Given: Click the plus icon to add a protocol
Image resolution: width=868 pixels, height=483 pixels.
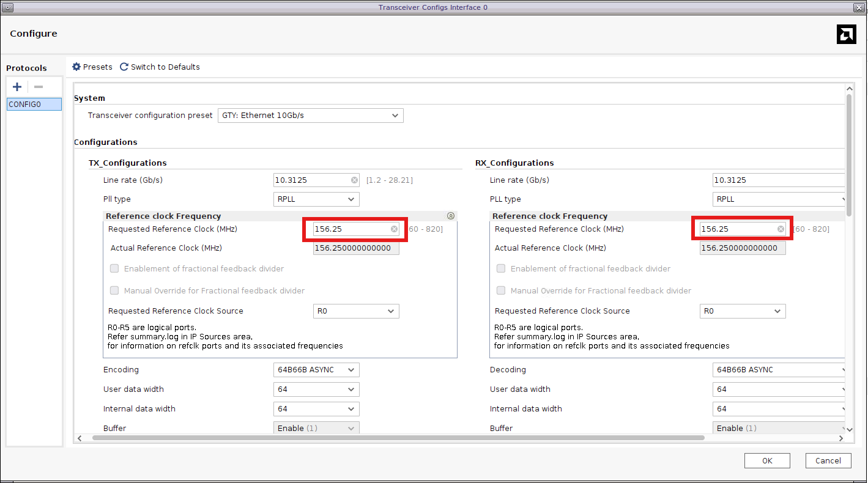Looking at the screenshot, I should pyautogui.click(x=17, y=87).
